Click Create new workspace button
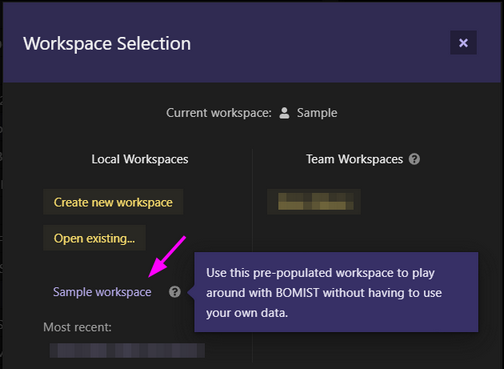Image resolution: width=504 pixels, height=369 pixels. 113,202
